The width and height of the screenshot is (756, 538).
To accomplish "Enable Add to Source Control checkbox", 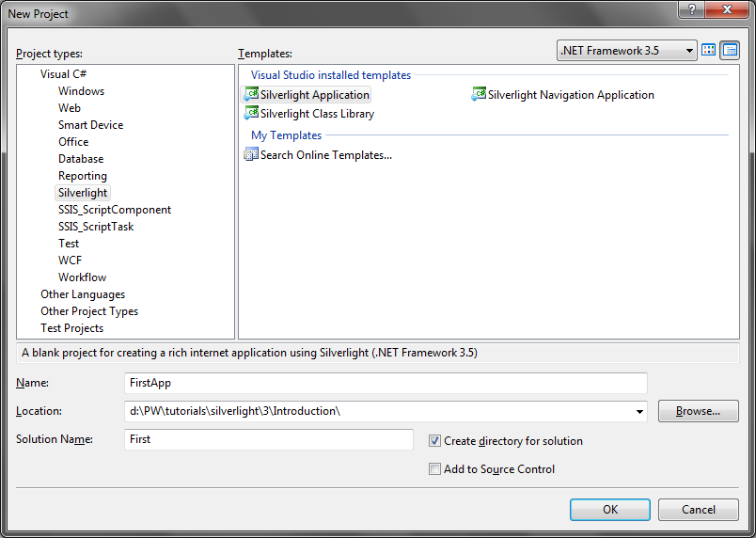I will [434, 469].
